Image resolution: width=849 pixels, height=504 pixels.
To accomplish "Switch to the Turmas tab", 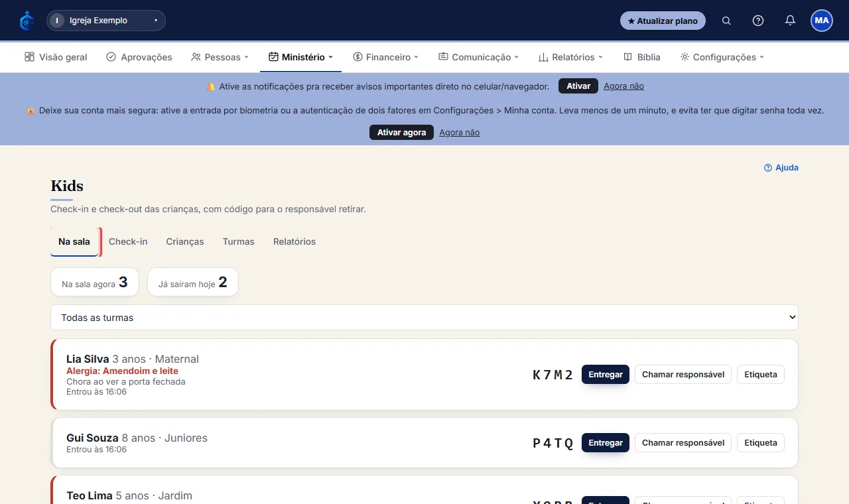I will pyautogui.click(x=239, y=241).
